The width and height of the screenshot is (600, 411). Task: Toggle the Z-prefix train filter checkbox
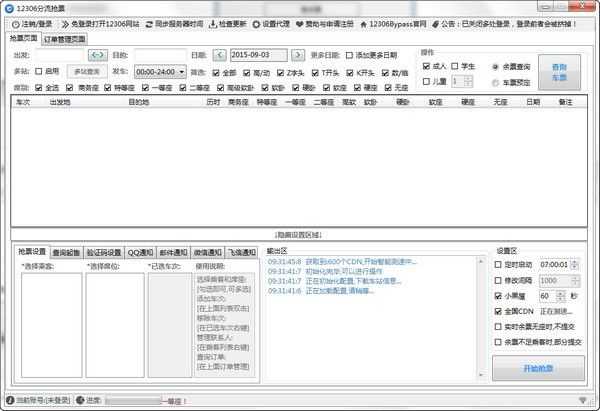pos(280,73)
